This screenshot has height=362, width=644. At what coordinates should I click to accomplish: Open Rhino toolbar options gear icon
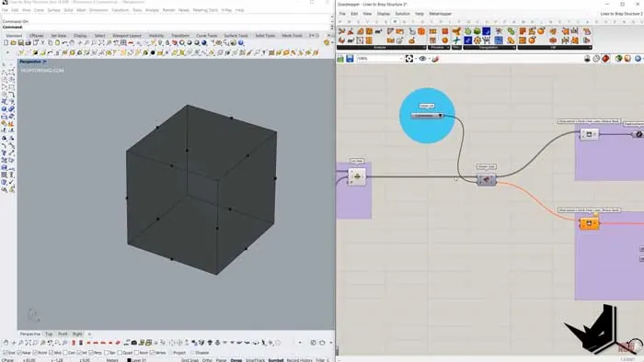click(327, 42)
